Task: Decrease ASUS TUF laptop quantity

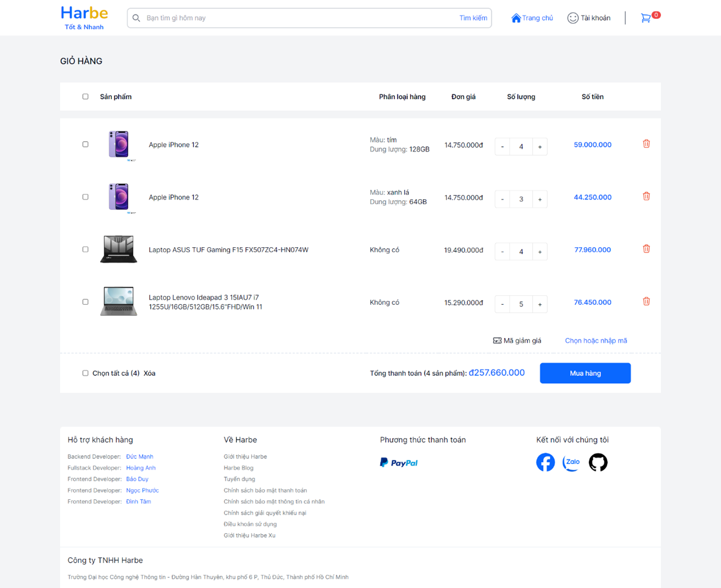Action: click(502, 252)
